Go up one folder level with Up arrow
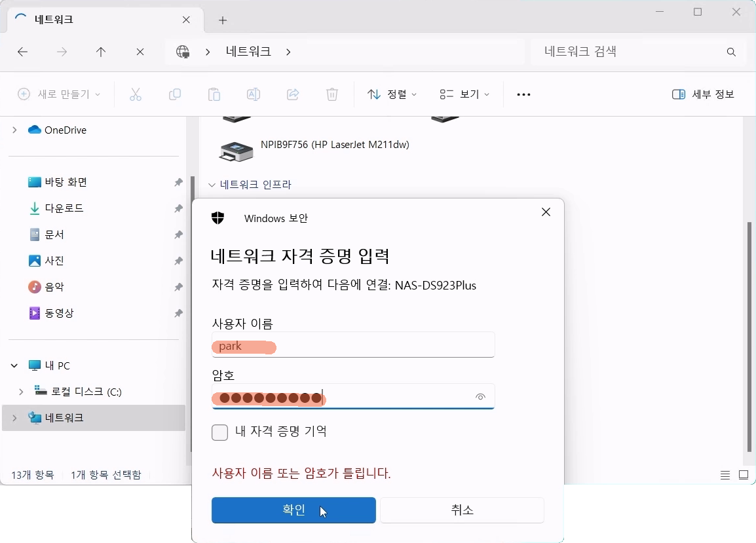The height and width of the screenshot is (543, 756). [x=101, y=52]
